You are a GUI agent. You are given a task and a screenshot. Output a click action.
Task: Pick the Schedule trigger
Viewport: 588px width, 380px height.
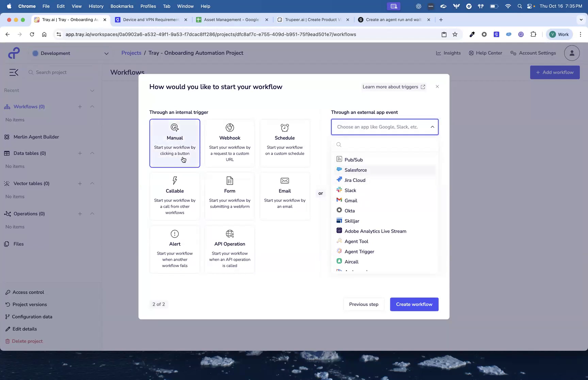[285, 143]
